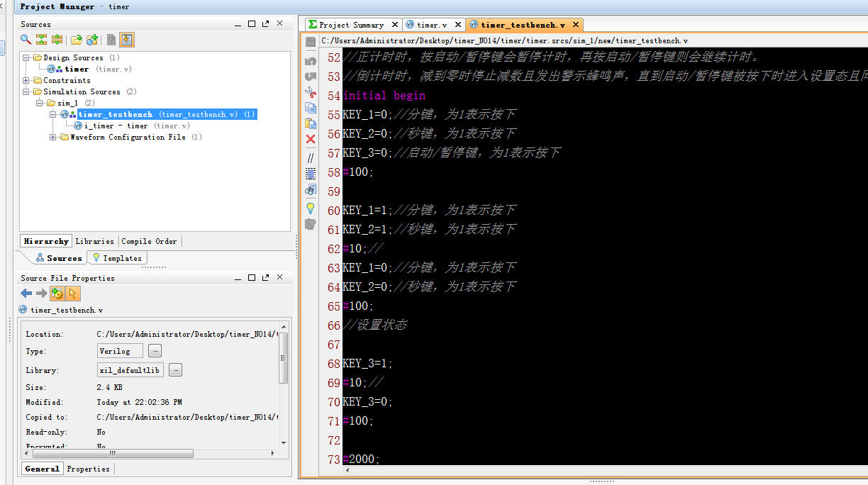The image size is (868, 485).
Task: Expand the Constraints folder
Action: 27,80
